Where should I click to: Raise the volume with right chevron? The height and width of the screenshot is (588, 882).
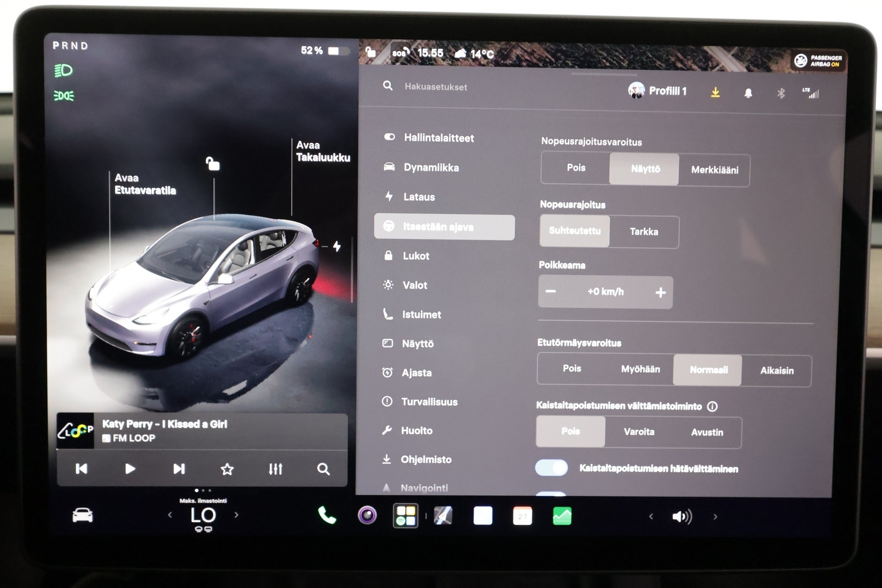pyautogui.click(x=715, y=517)
